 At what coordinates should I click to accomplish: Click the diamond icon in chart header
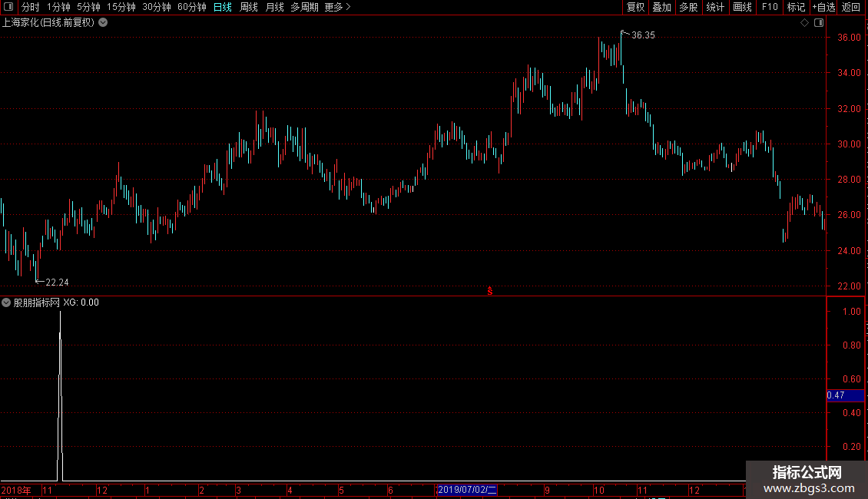click(804, 23)
